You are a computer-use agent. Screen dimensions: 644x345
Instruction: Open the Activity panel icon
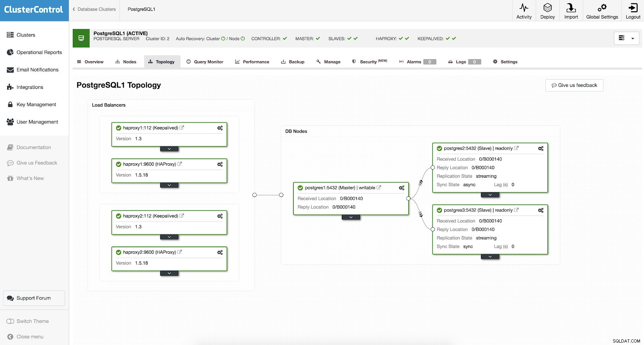[524, 8]
